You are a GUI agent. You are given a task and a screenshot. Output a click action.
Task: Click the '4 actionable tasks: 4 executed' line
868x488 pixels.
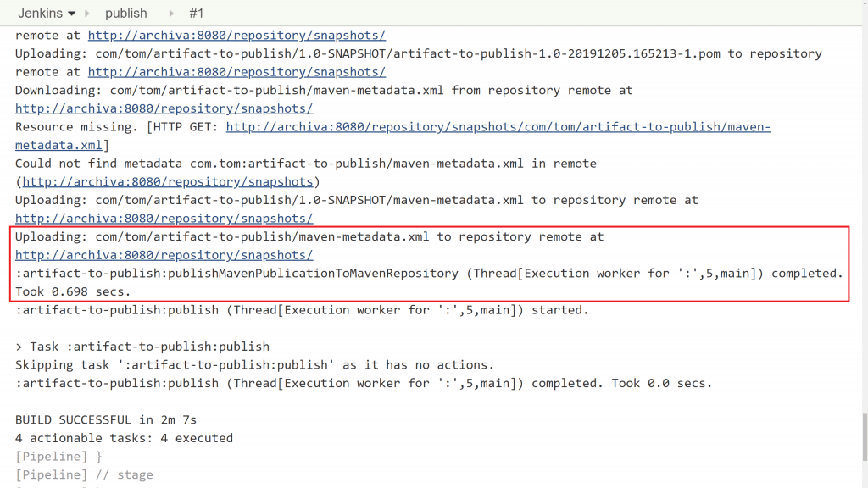tap(124, 438)
